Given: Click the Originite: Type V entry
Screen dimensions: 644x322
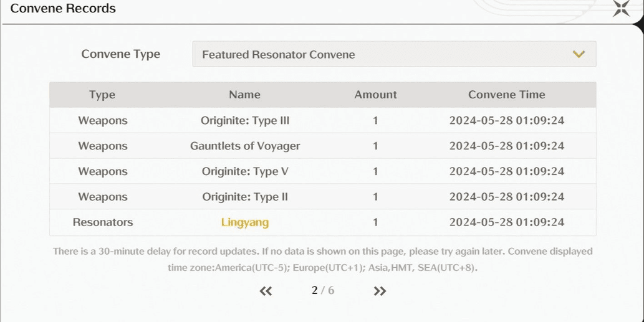Looking at the screenshot, I should pyautogui.click(x=245, y=172).
